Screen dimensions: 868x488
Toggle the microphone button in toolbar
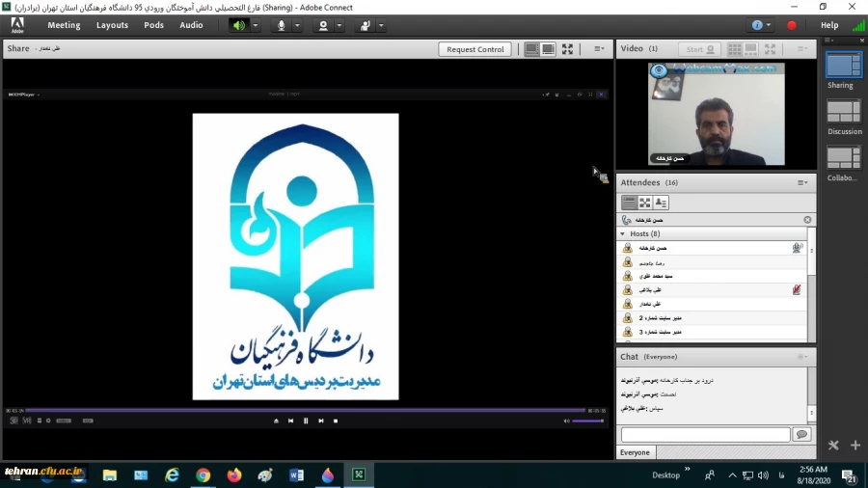pyautogui.click(x=282, y=25)
